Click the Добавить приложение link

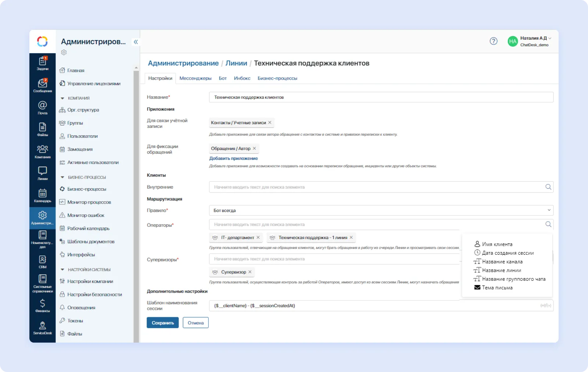(x=233, y=158)
